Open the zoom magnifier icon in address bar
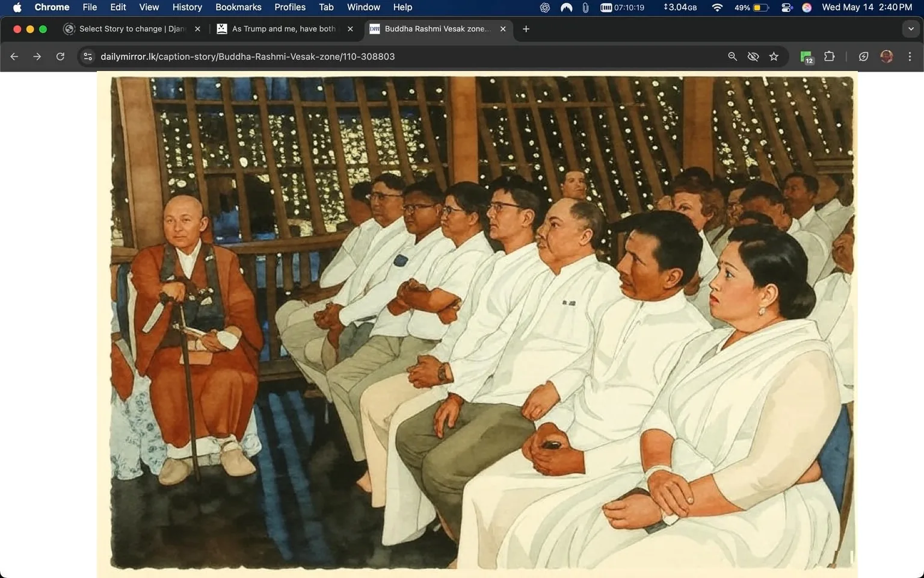 click(x=732, y=57)
